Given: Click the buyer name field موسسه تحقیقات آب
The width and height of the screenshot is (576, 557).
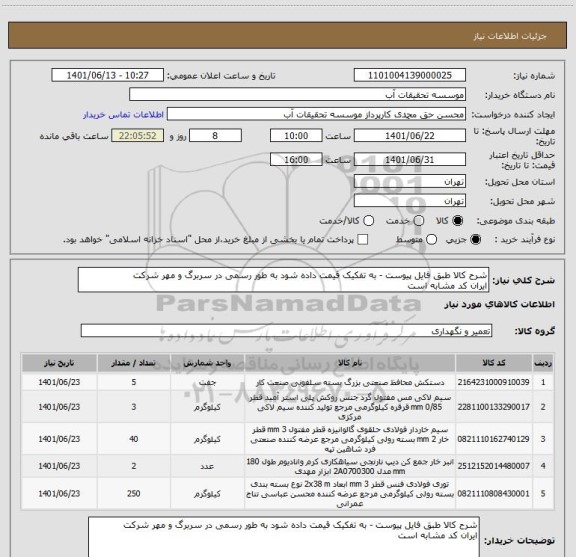Looking at the screenshot, I should (x=297, y=95).
